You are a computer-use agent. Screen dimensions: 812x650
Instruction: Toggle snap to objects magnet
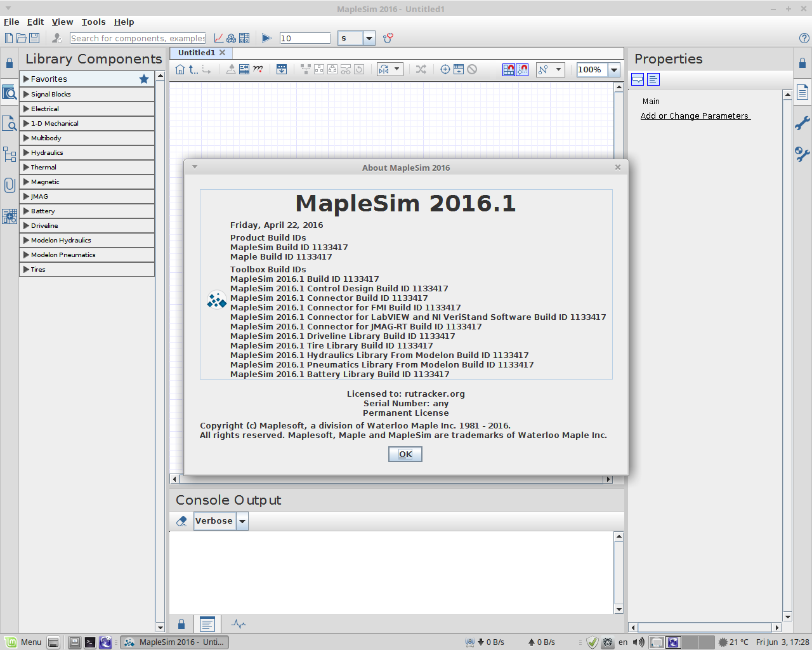pyautogui.click(x=522, y=69)
